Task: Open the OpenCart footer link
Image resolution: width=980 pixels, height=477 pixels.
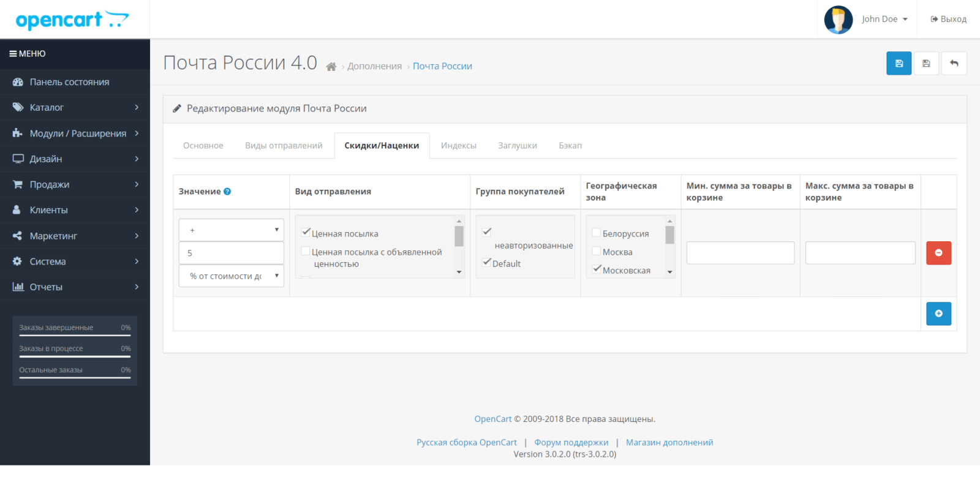Action: 493,419
